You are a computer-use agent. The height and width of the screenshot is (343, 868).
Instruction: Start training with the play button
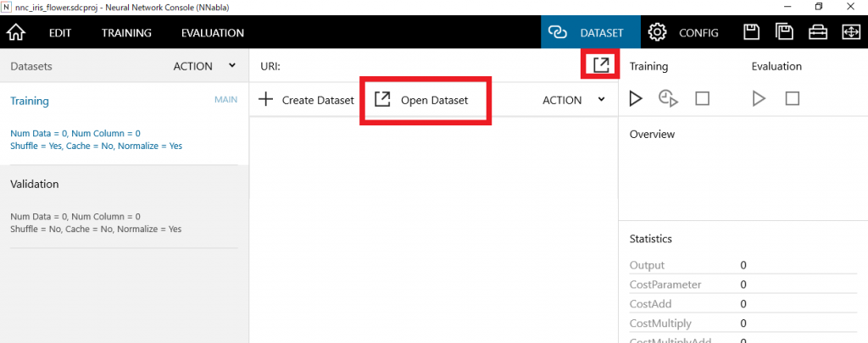coord(636,99)
